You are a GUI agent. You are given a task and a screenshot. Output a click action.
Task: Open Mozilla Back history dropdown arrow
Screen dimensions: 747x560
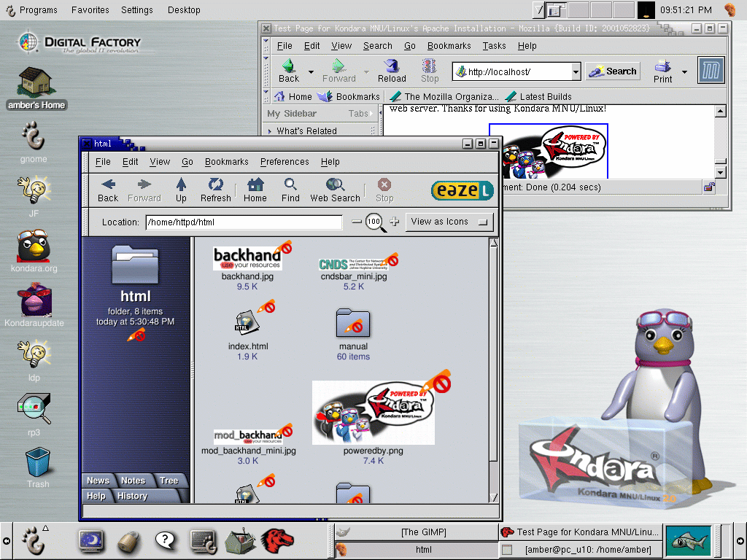tap(311, 72)
